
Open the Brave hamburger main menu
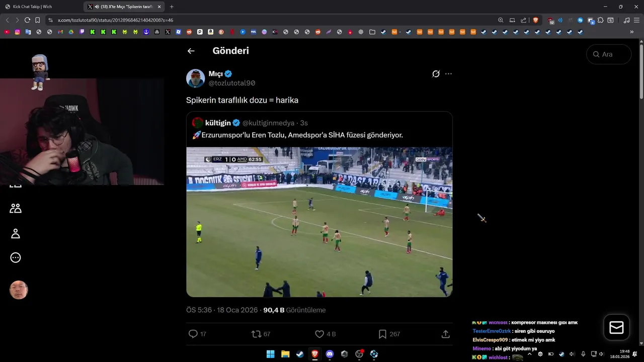(x=636, y=20)
